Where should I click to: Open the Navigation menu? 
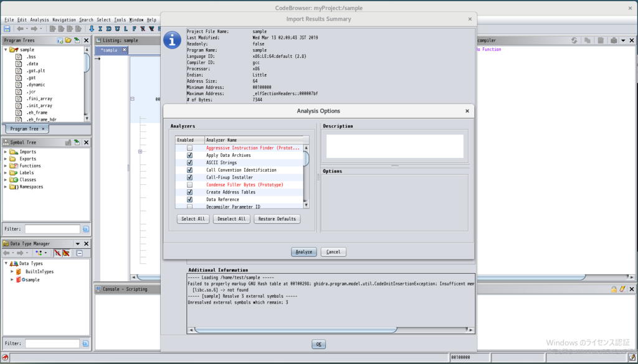point(64,19)
